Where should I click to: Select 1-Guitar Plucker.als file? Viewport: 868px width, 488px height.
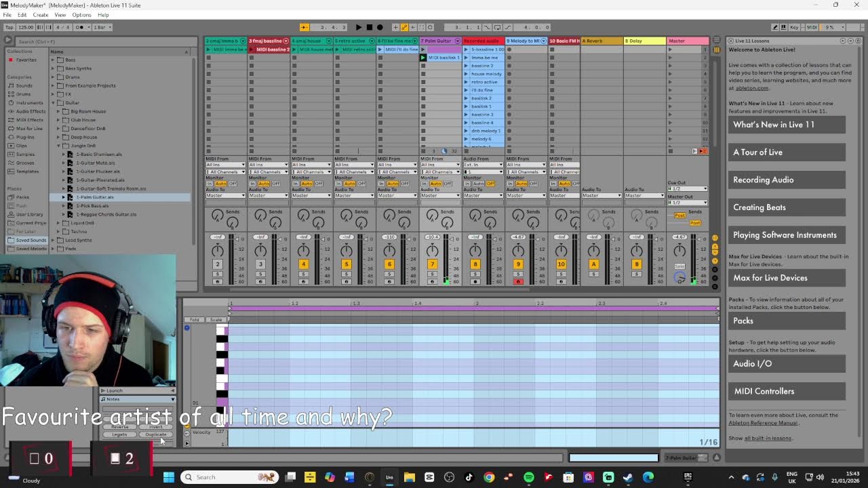click(x=98, y=171)
